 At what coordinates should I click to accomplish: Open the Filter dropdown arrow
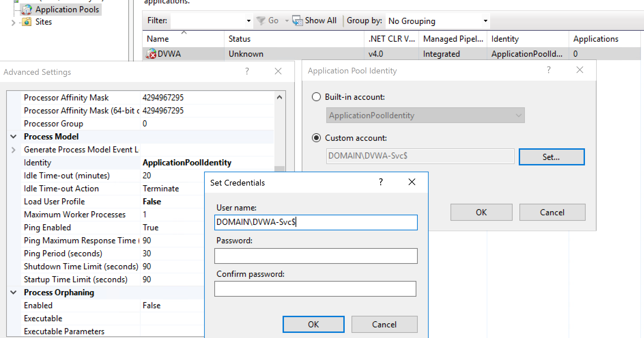[x=248, y=21]
